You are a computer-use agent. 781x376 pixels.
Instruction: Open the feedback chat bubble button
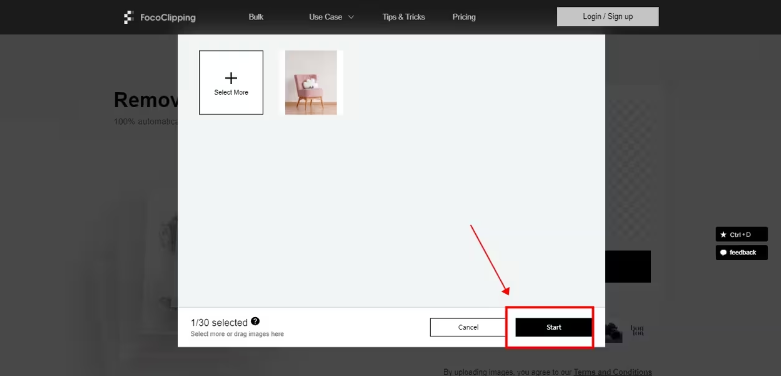tap(741, 252)
